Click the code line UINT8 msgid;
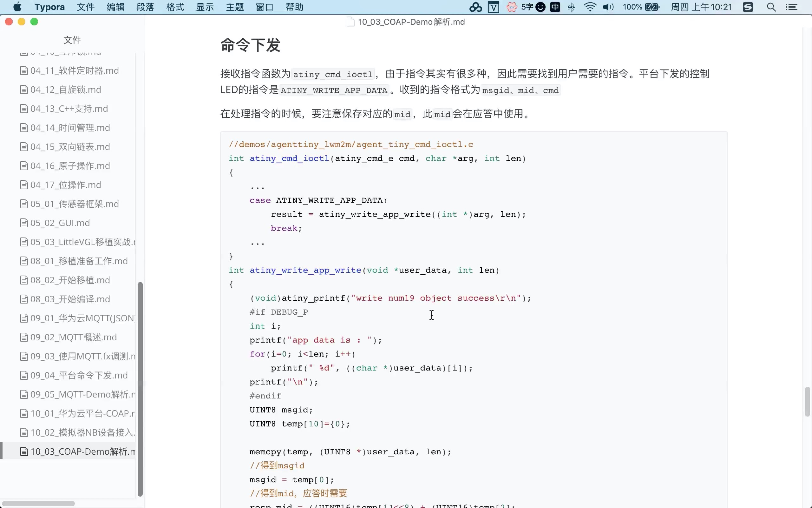The width and height of the screenshot is (812, 508). 281,410
